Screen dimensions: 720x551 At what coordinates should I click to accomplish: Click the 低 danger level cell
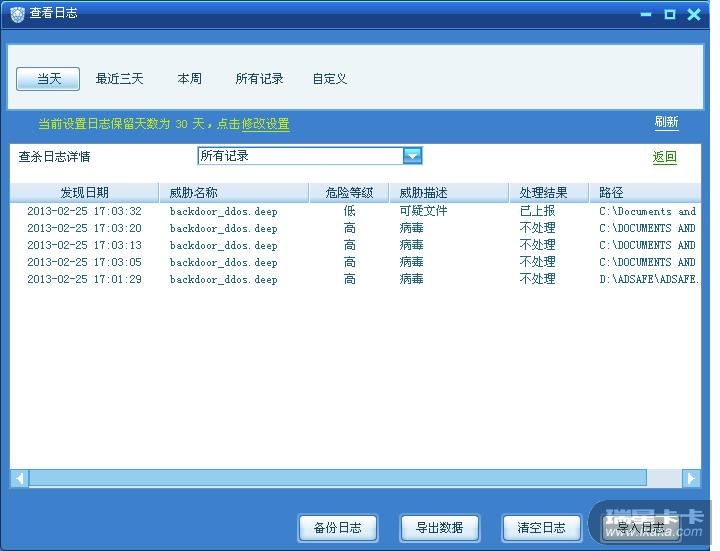tap(349, 211)
